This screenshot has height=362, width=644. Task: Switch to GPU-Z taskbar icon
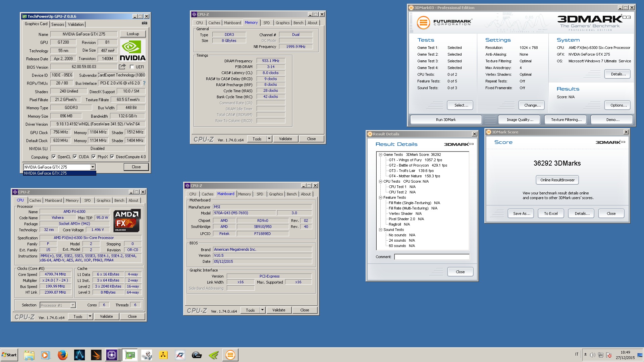pos(130,355)
